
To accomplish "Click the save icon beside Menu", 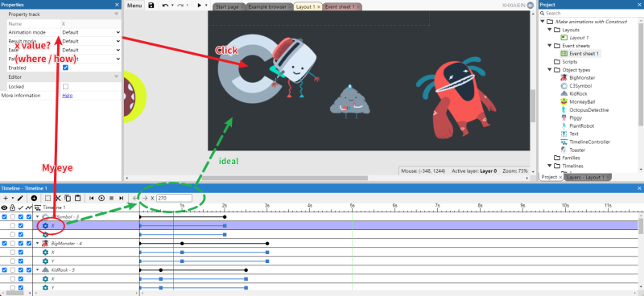I will tap(151, 6).
